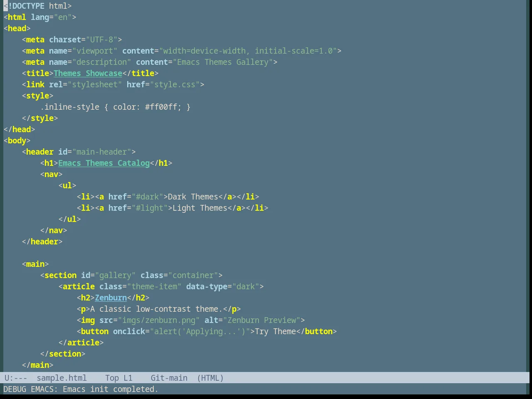This screenshot has width=532, height=399.
Task: Click the '"viewport"' attribute value
Action: tap(95, 51)
